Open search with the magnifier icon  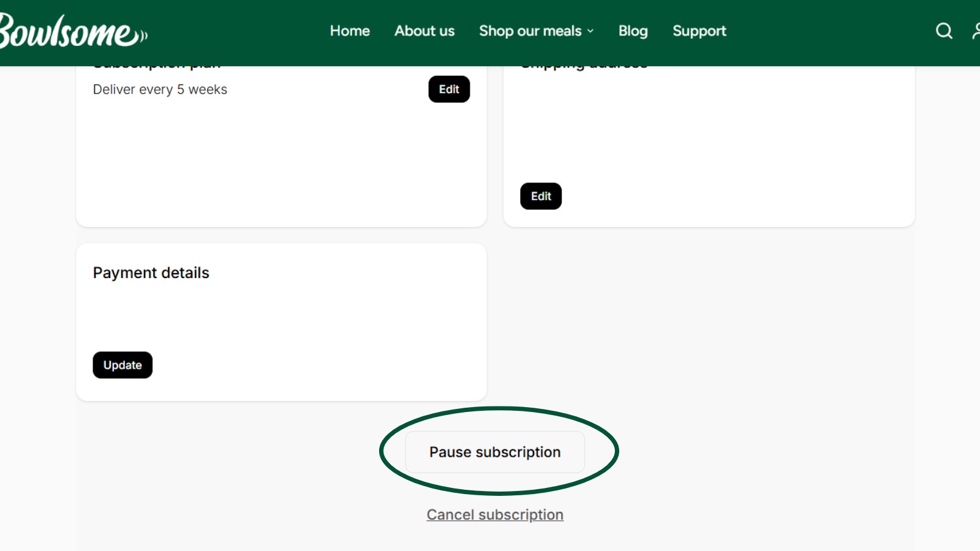point(944,31)
